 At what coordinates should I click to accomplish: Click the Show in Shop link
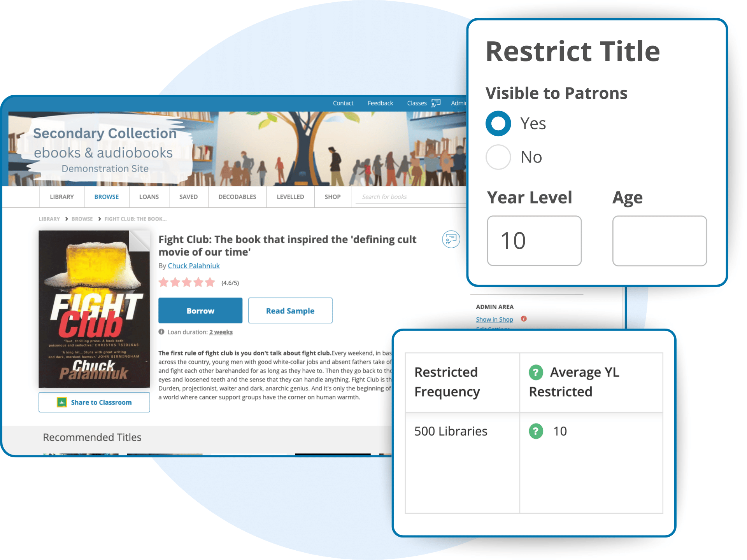[494, 319]
